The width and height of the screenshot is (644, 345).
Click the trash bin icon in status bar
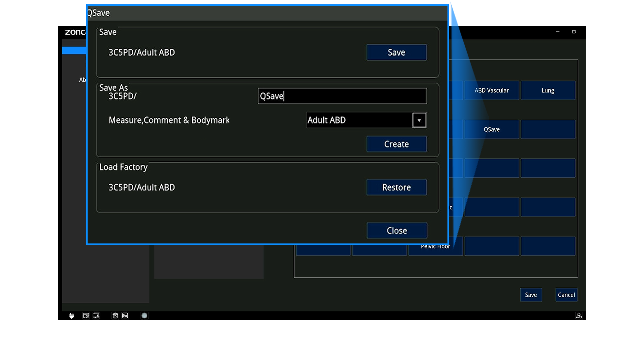[115, 316]
